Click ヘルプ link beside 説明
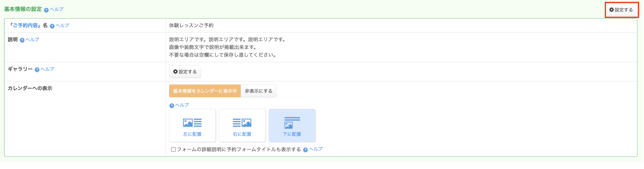This screenshot has width=644, height=169. coord(32,40)
